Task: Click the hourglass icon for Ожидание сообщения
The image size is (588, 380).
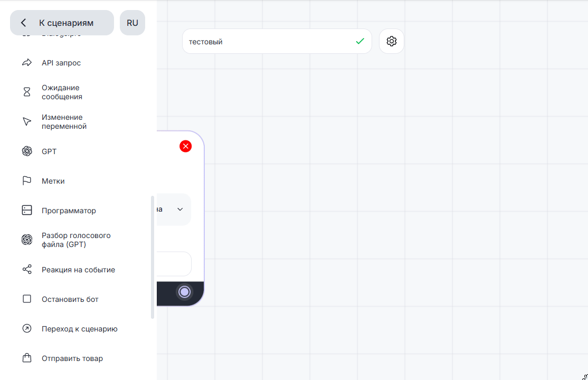Action: point(27,92)
